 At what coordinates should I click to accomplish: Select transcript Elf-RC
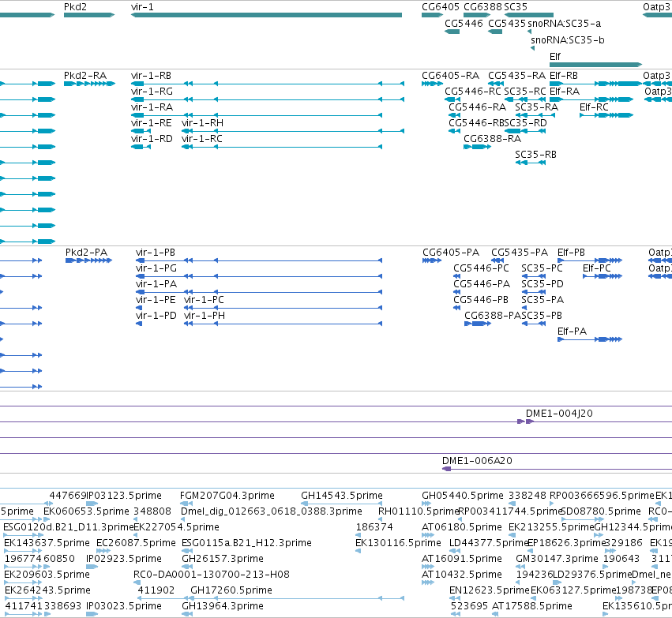tap(594, 107)
